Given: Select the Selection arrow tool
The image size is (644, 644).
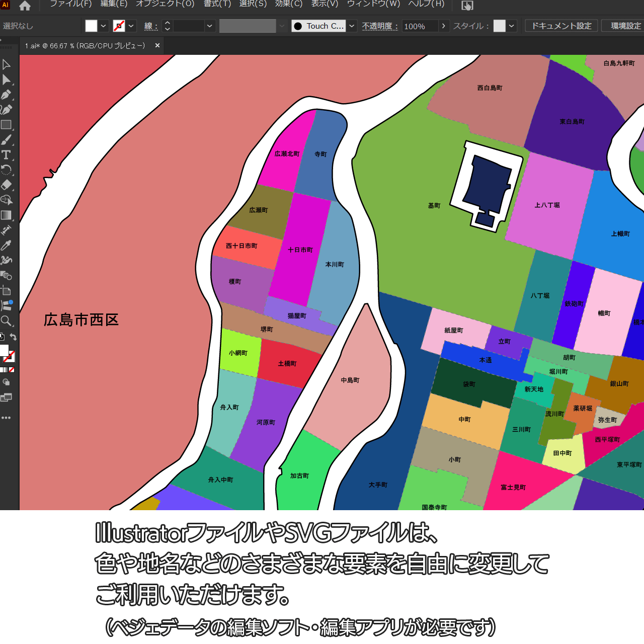Looking at the screenshot, I should pos(7,64).
